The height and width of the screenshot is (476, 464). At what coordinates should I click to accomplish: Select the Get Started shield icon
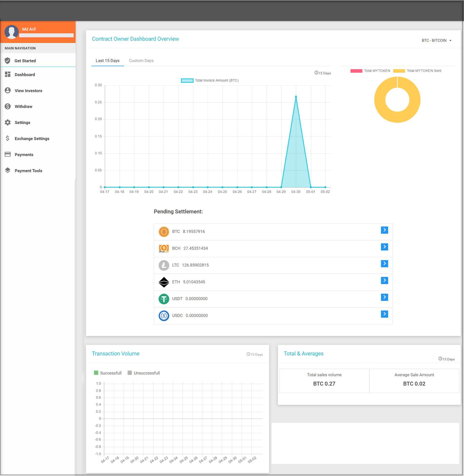click(8, 61)
